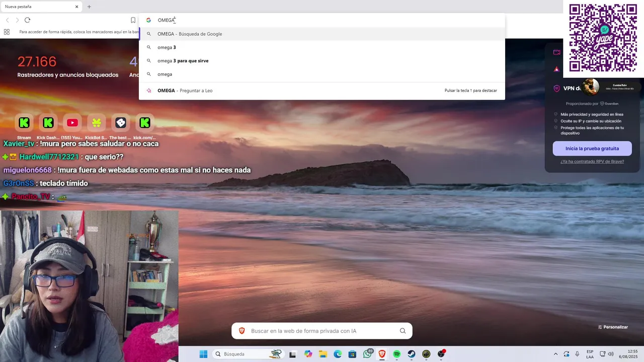Screen dimensions: 644x362
Task: Open File Explorer from taskbar
Action: pos(323,354)
